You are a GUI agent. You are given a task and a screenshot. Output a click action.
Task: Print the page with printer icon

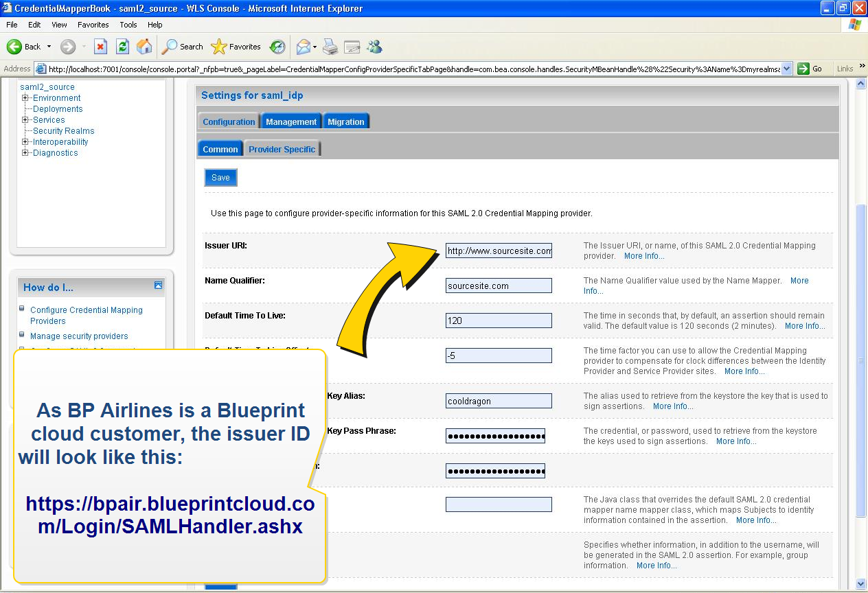pyautogui.click(x=330, y=47)
